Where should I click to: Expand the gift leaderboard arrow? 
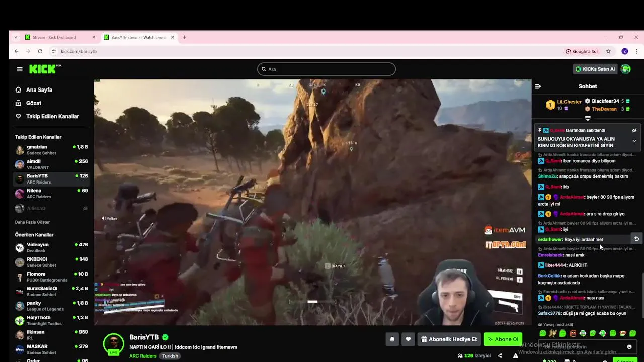587,118
